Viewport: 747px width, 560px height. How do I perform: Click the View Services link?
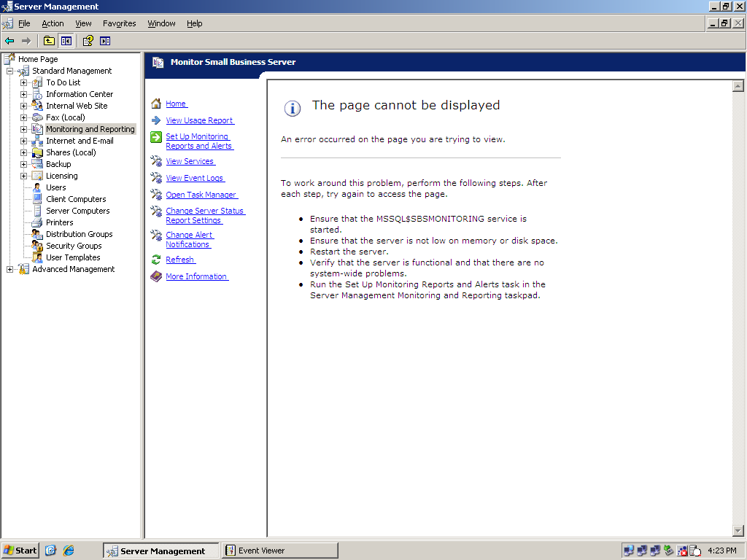click(x=190, y=161)
